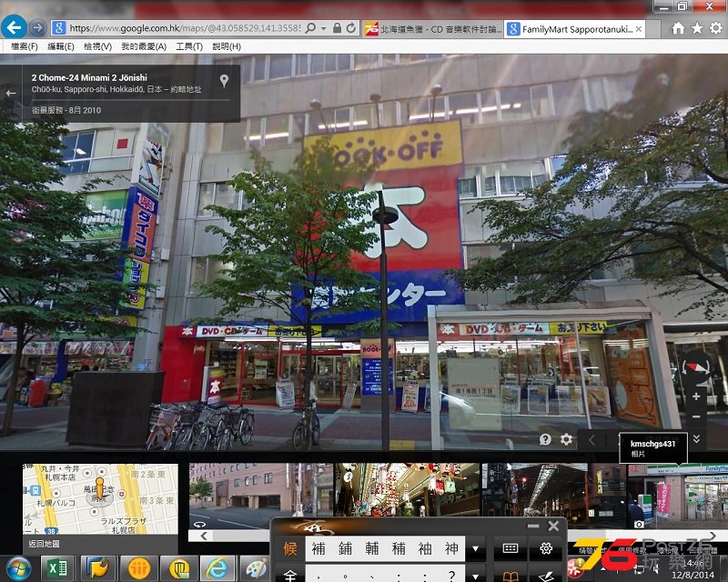Select candidate character 輔 in the IME

372,548
